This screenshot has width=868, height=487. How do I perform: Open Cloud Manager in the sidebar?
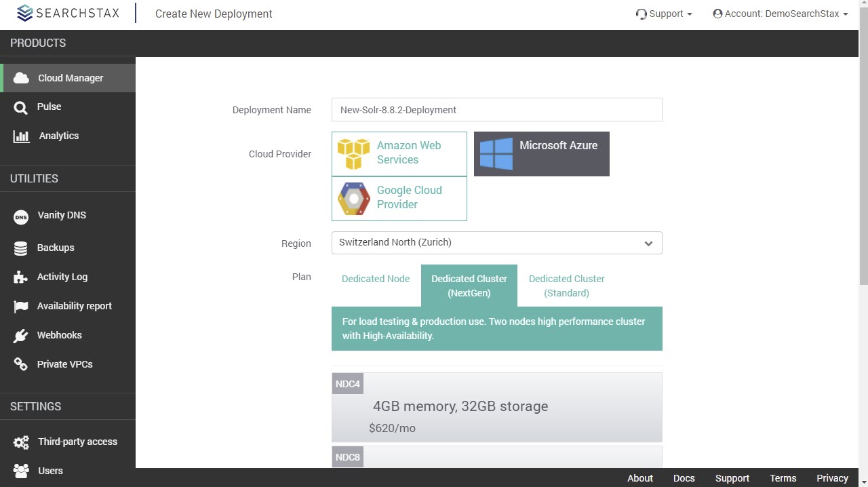[68, 78]
